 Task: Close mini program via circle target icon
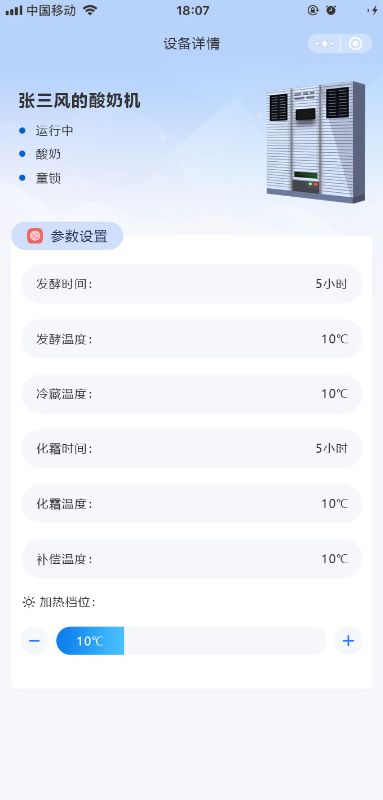[x=355, y=44]
